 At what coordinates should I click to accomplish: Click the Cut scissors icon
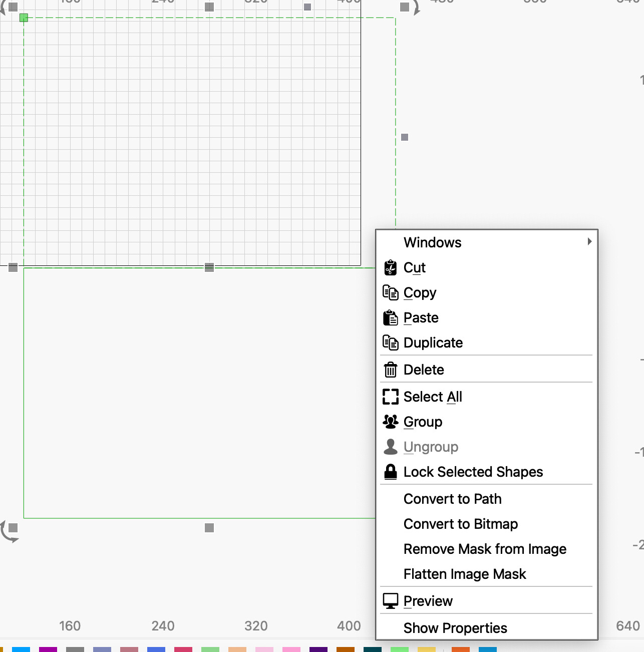point(390,268)
